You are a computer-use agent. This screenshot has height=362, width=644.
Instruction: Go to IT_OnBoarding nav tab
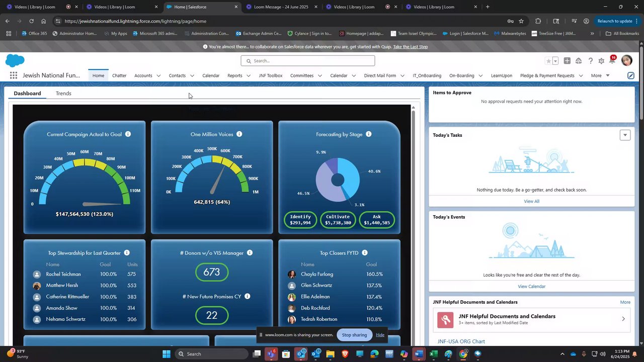tap(427, 75)
